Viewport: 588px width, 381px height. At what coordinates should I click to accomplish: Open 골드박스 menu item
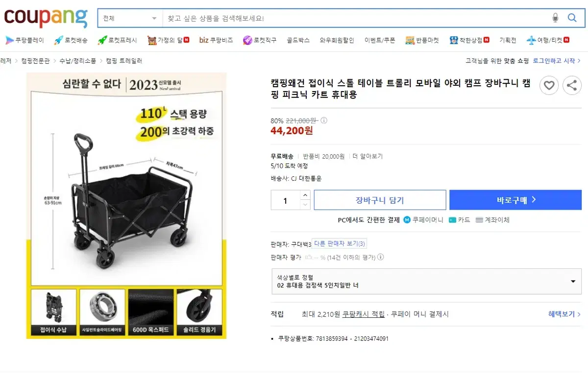[298, 40]
